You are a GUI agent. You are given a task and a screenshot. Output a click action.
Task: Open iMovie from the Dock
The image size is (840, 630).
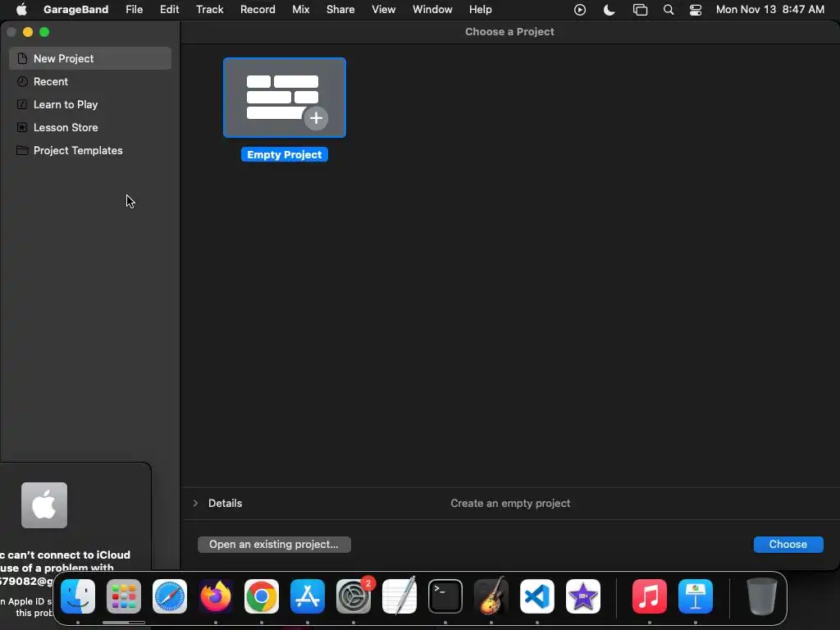pyautogui.click(x=583, y=596)
